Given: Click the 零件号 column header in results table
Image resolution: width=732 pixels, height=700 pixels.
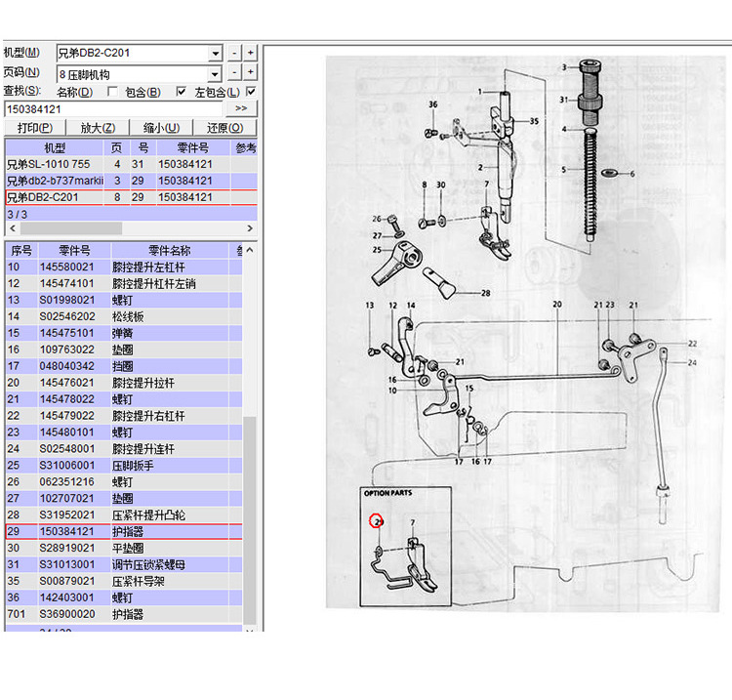Looking at the screenshot, I should 193,148.
